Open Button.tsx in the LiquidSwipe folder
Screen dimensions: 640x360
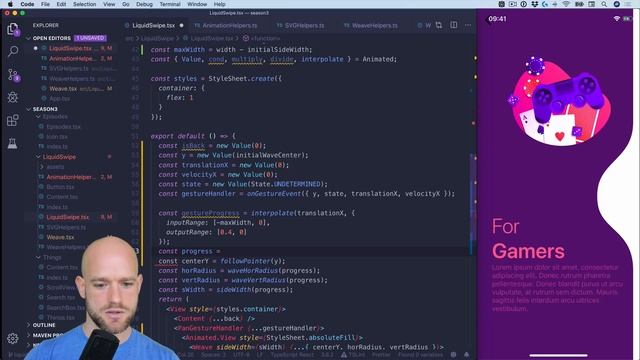coord(60,187)
